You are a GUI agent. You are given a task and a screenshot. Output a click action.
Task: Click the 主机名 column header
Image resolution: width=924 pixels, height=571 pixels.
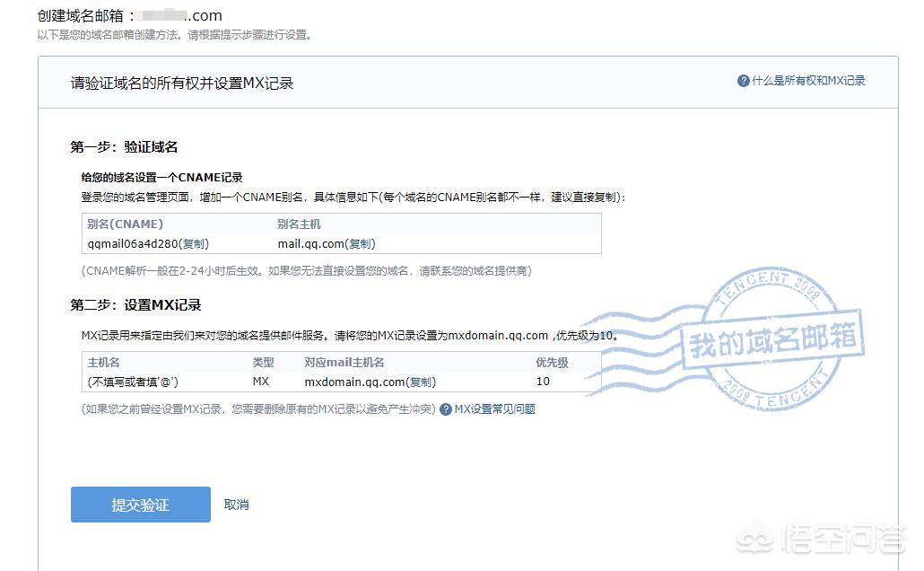(x=103, y=362)
